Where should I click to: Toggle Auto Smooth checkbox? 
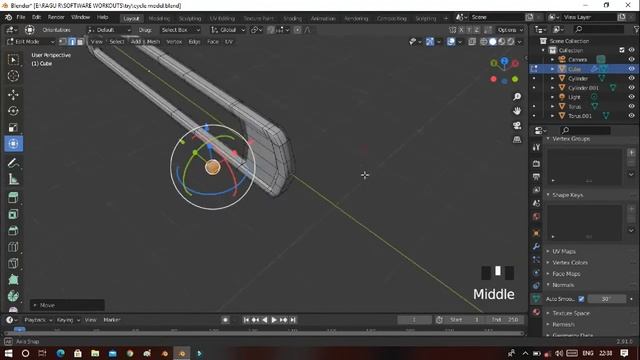click(581, 299)
